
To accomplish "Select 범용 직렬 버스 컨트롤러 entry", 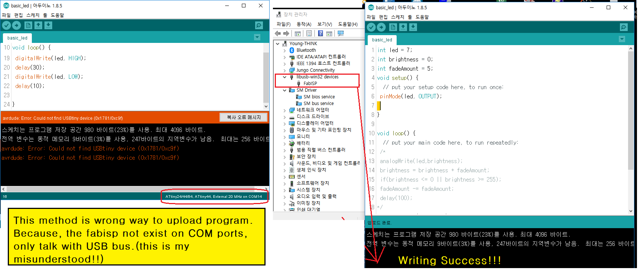I will tap(321, 150).
